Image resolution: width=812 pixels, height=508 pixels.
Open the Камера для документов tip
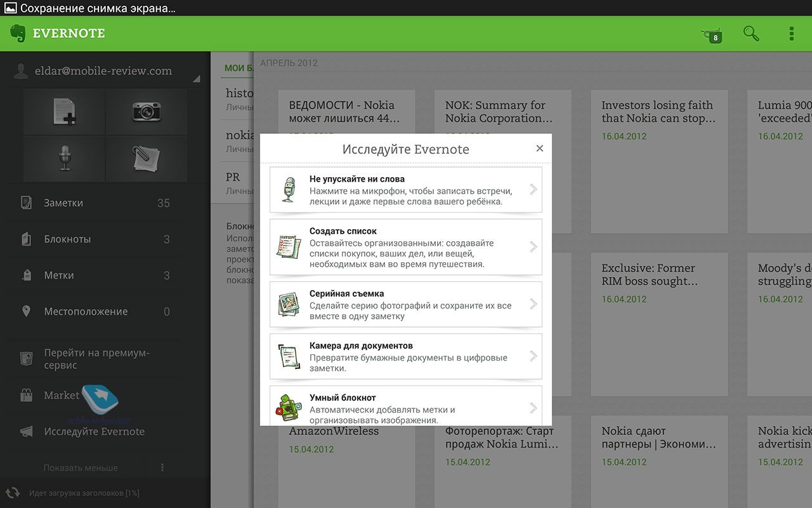point(406,356)
